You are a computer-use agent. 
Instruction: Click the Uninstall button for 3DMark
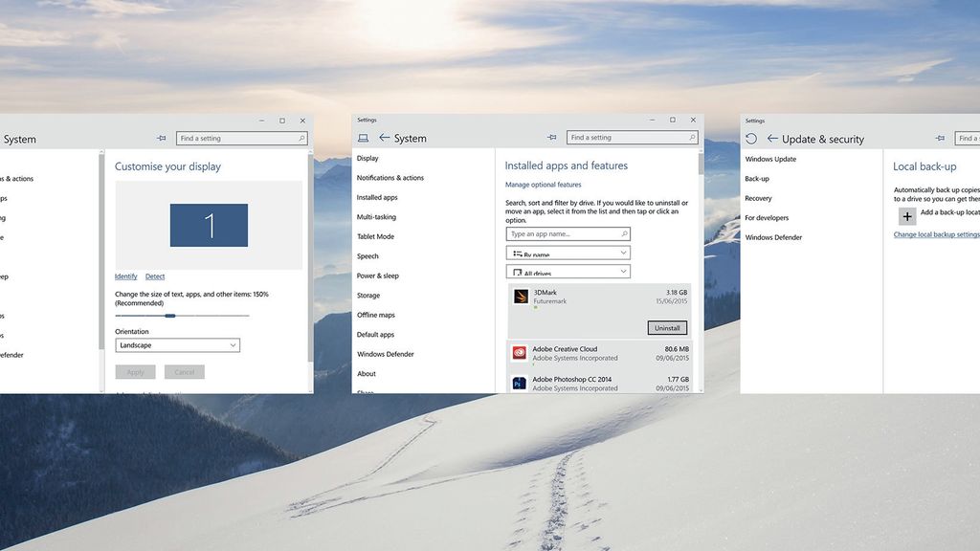click(666, 327)
